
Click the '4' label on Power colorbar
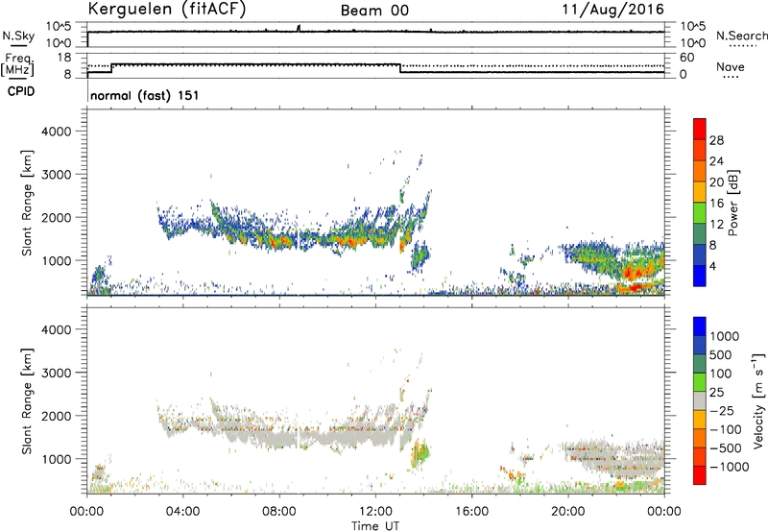(x=713, y=267)
